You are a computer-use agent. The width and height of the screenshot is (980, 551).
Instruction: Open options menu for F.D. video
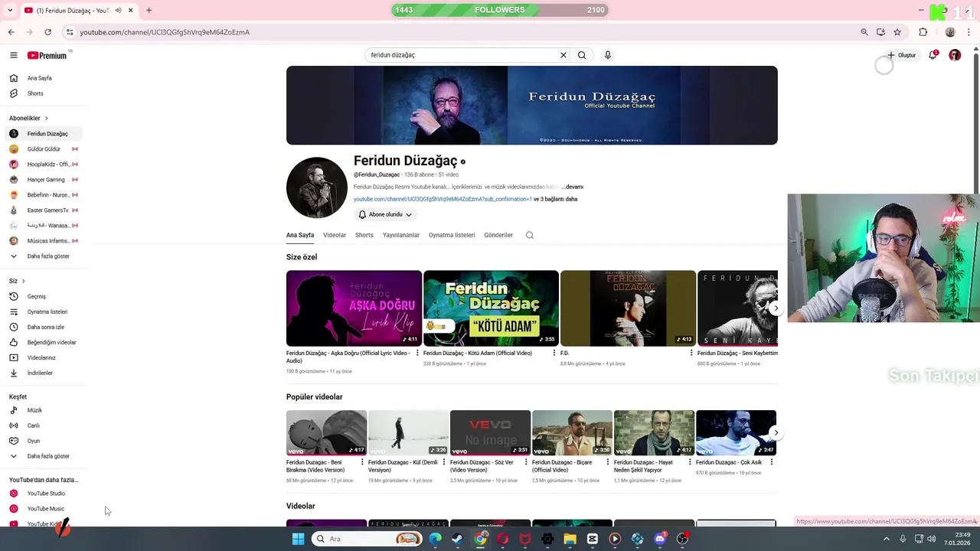point(691,354)
